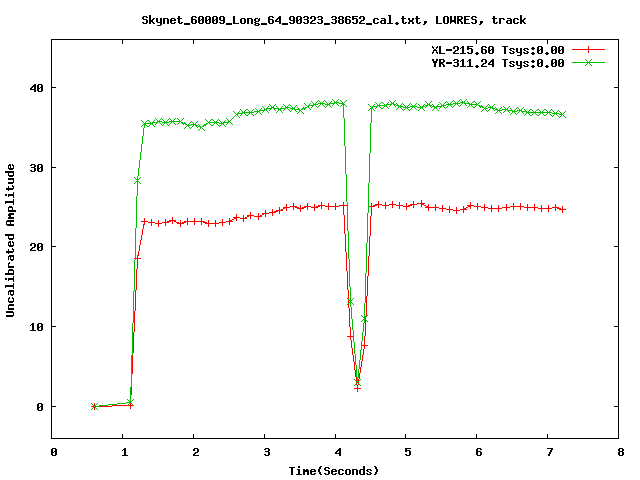Click the x-axis tick label 0
This screenshot has width=640, height=480.
[x=54, y=452]
